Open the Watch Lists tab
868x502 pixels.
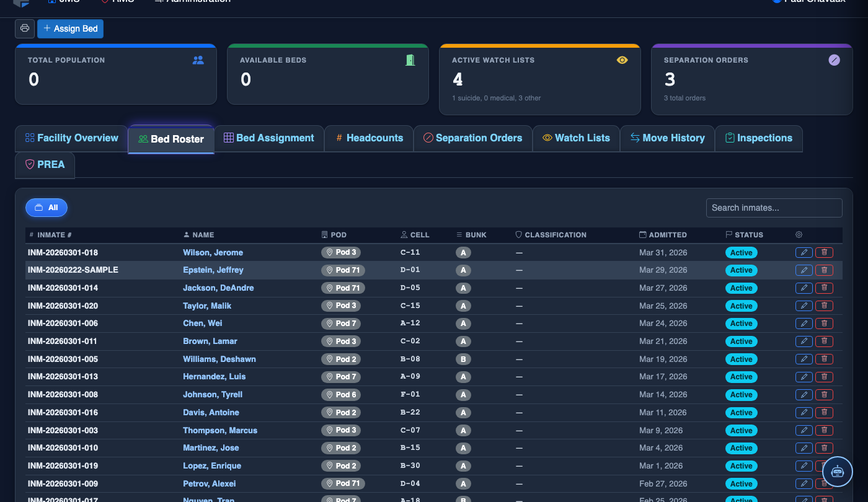coord(576,138)
